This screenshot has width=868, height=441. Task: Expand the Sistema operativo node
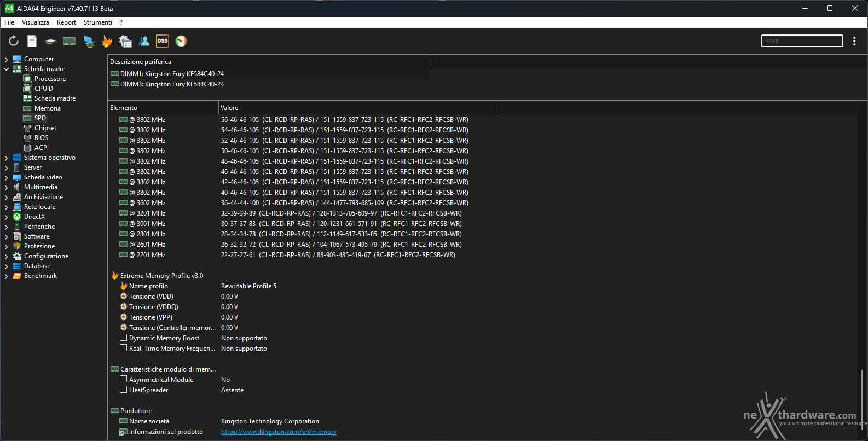point(7,158)
